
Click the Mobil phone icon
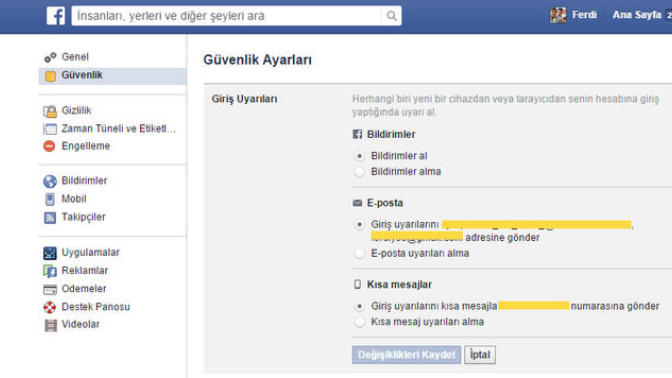(50, 199)
